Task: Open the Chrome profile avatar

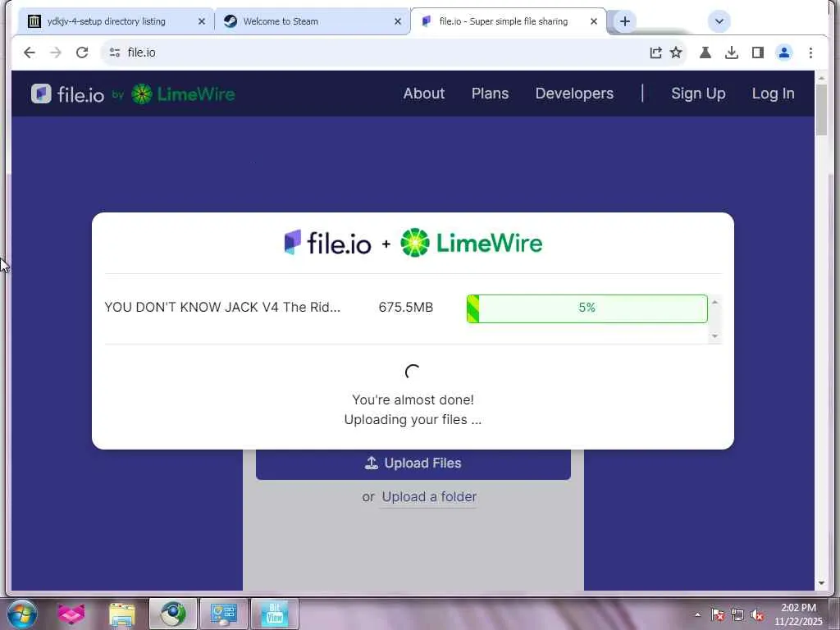Action: point(784,52)
